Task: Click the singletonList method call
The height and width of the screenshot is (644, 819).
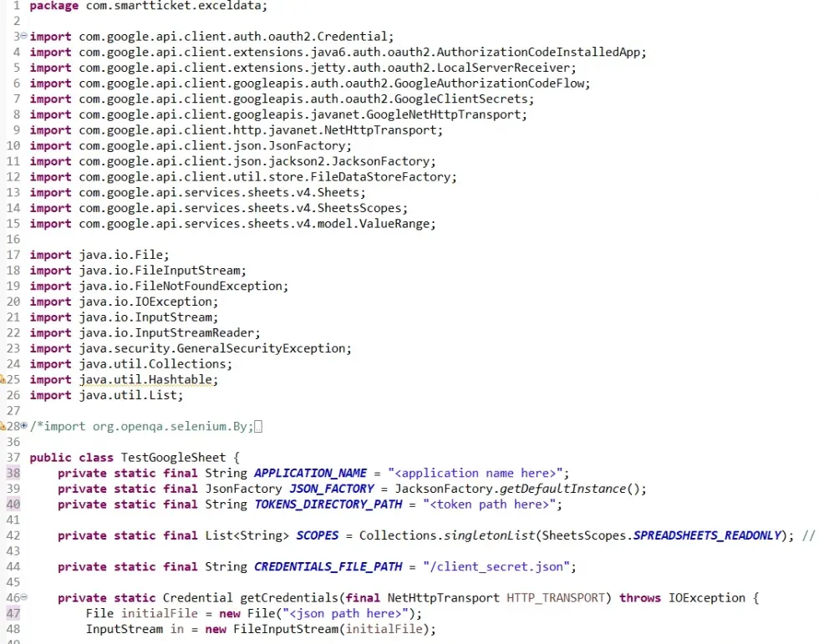Action: [490, 536]
